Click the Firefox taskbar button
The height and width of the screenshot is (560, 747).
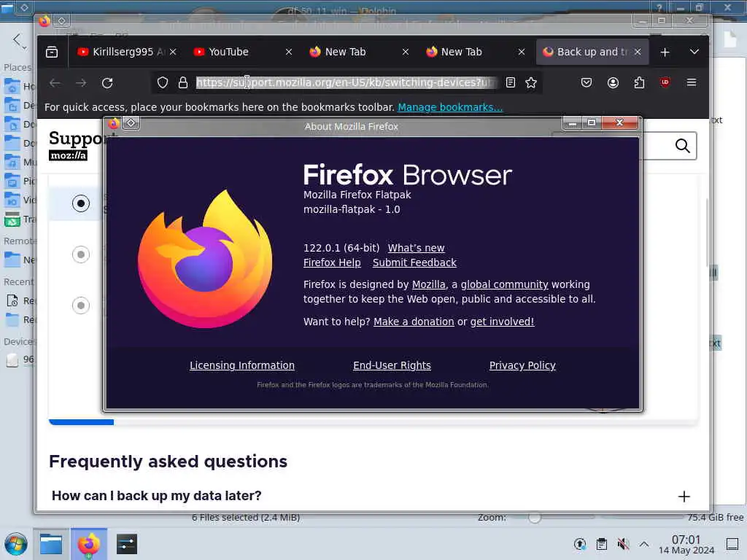(x=89, y=544)
